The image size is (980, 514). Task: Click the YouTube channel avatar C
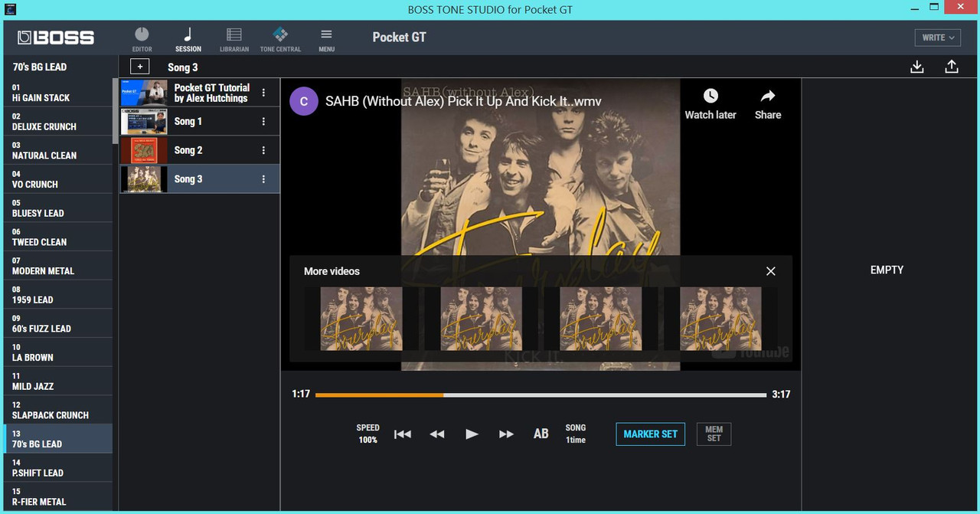coord(304,101)
